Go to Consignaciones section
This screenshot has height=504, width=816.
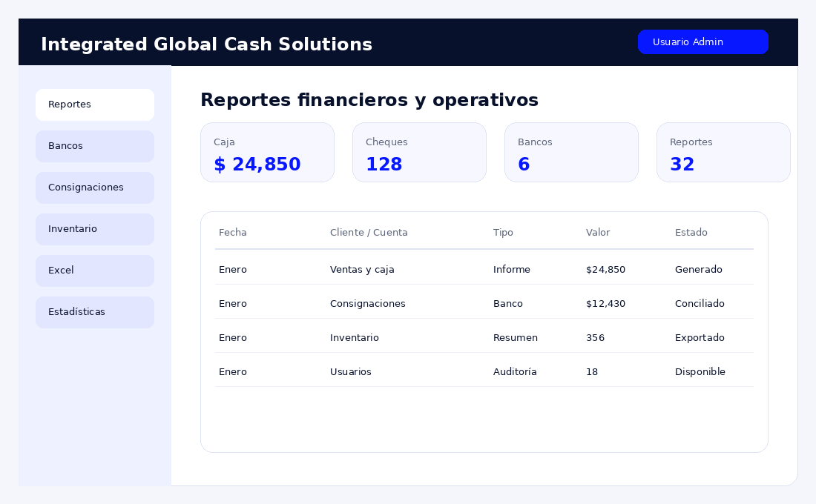coord(95,188)
